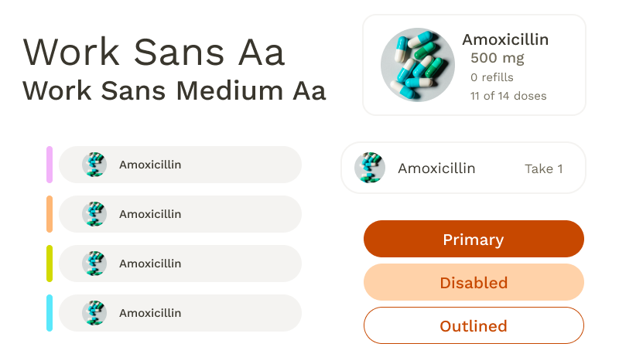
Task: Click pill icon in orange-marked row
Action: [x=94, y=214]
